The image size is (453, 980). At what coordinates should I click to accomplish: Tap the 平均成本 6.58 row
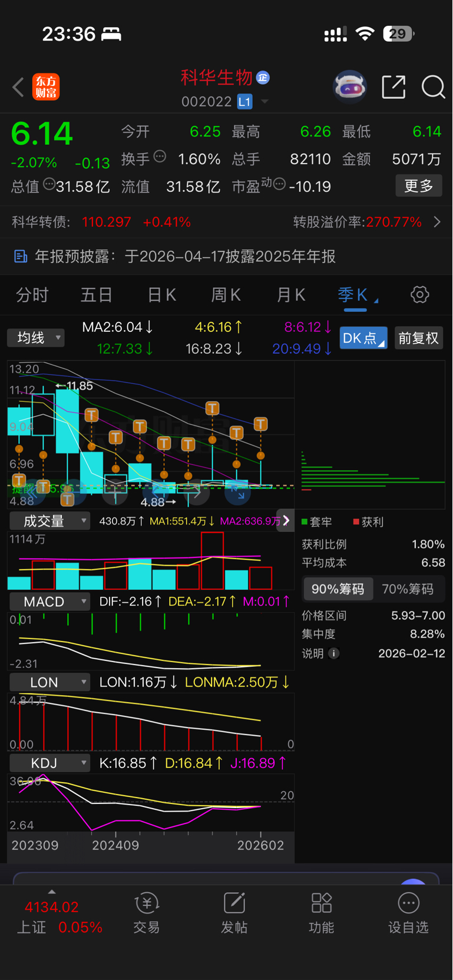click(x=373, y=563)
